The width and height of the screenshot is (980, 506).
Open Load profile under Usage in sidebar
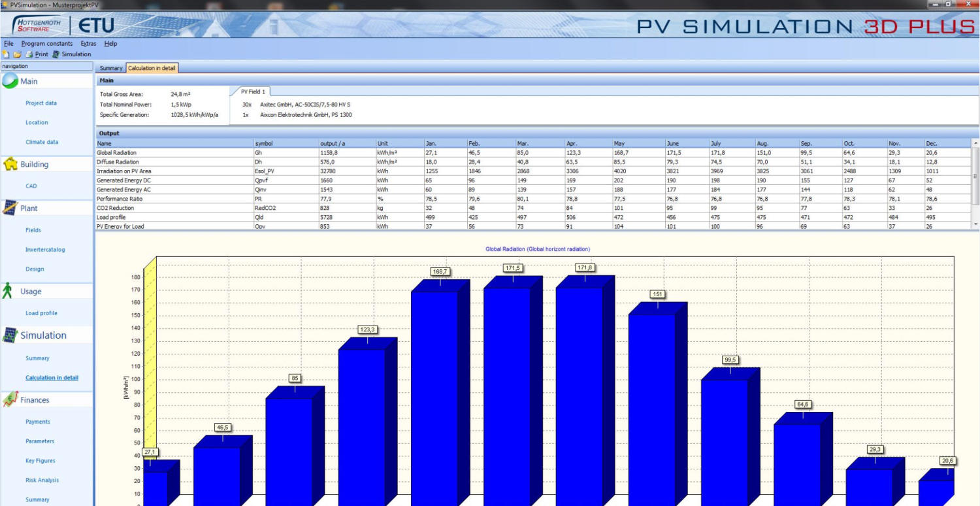pyautogui.click(x=41, y=313)
